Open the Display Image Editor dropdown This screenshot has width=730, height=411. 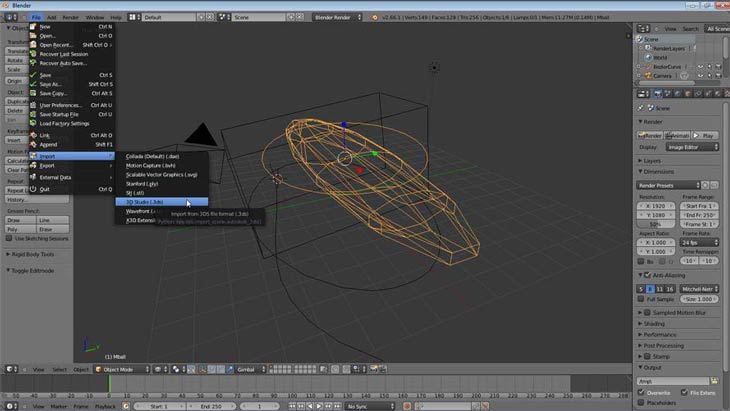tap(692, 147)
